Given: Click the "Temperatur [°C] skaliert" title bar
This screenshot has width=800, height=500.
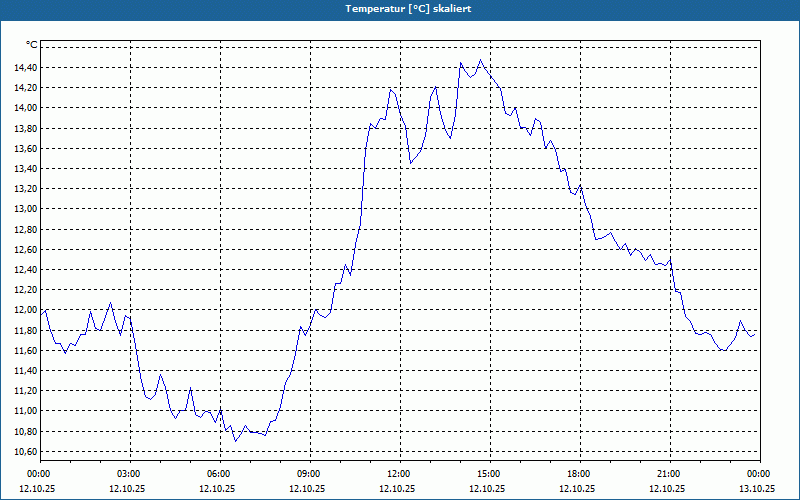Looking at the screenshot, I should pyautogui.click(x=400, y=9).
